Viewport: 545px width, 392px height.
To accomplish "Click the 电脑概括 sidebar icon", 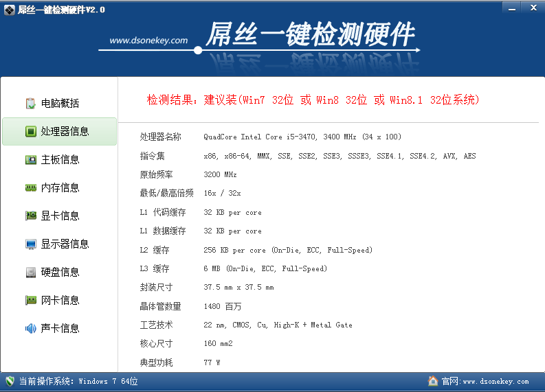I will 31,104.
